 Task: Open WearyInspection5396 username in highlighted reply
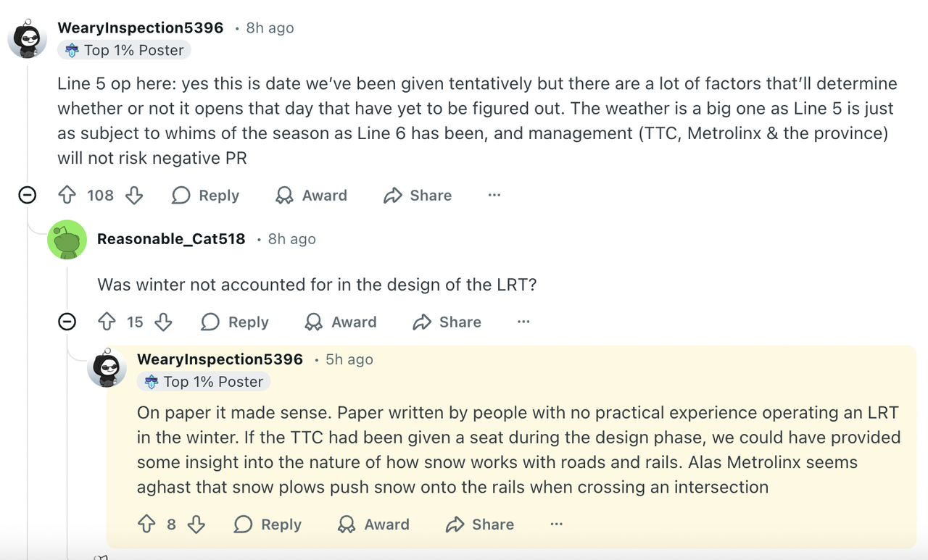click(x=220, y=359)
